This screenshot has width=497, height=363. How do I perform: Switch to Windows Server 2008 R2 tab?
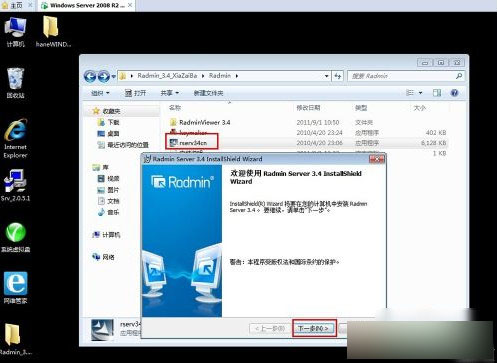[x=84, y=5]
